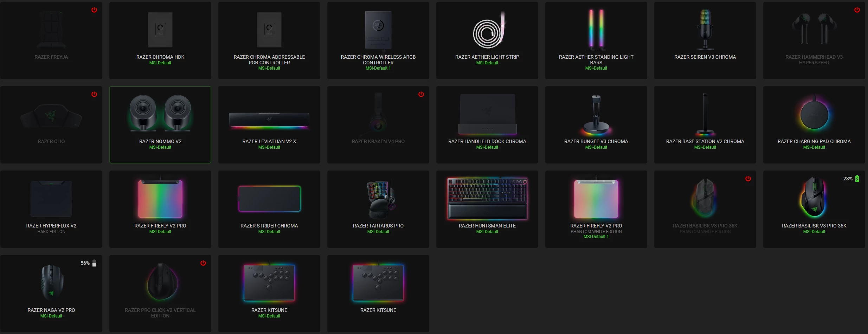This screenshot has width=868, height=334.
Task: Select the Chroma Wireless ARGB Controller image
Action: (x=378, y=30)
